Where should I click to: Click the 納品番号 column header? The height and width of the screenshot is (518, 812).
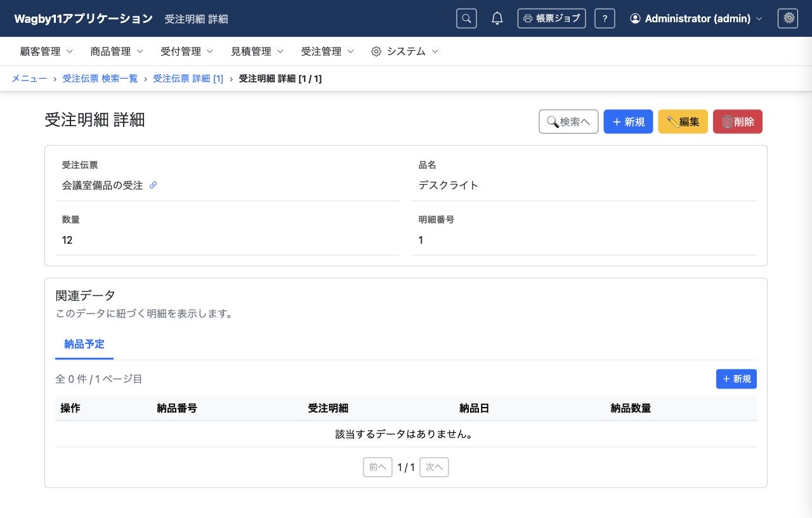[177, 408]
